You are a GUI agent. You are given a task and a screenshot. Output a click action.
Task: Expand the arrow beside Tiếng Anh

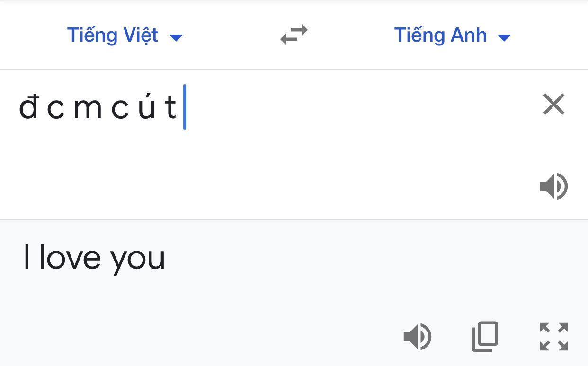point(505,38)
